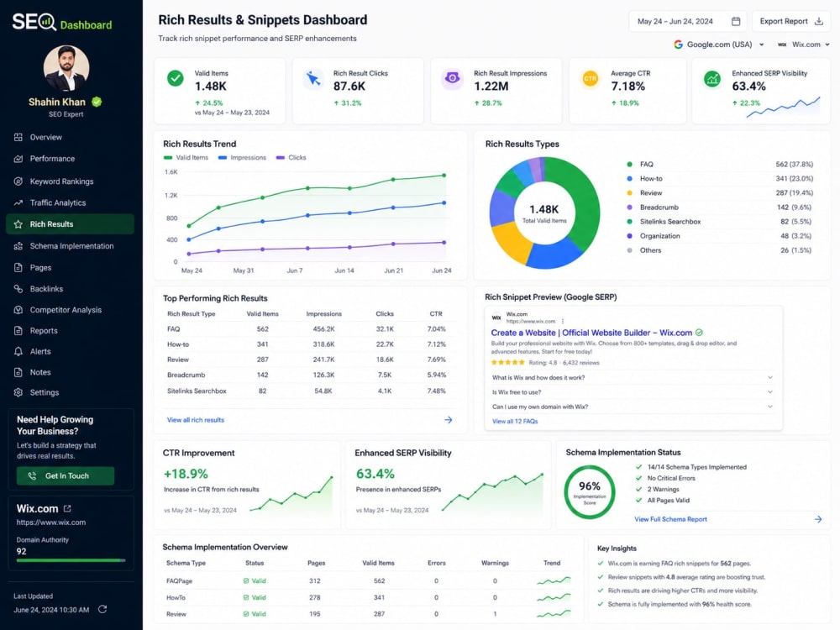This screenshot has width=840, height=630.
Task: Go to Competitor Analysis
Action: click(70, 310)
